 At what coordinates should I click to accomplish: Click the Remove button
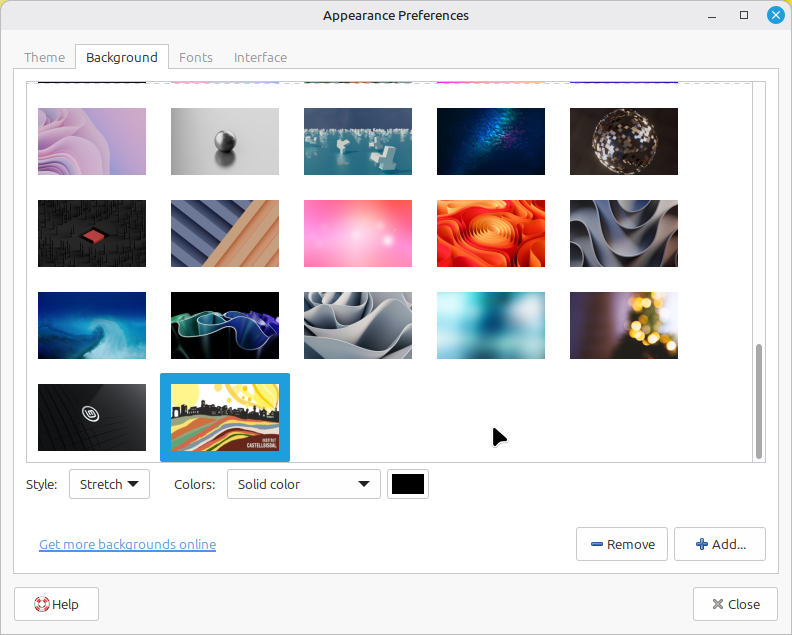[x=622, y=544]
